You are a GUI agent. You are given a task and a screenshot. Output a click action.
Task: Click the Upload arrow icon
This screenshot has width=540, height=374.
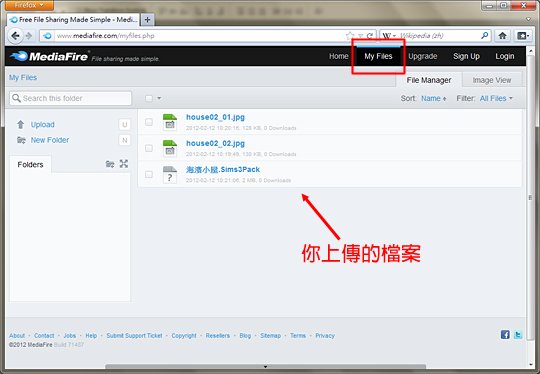[21, 124]
